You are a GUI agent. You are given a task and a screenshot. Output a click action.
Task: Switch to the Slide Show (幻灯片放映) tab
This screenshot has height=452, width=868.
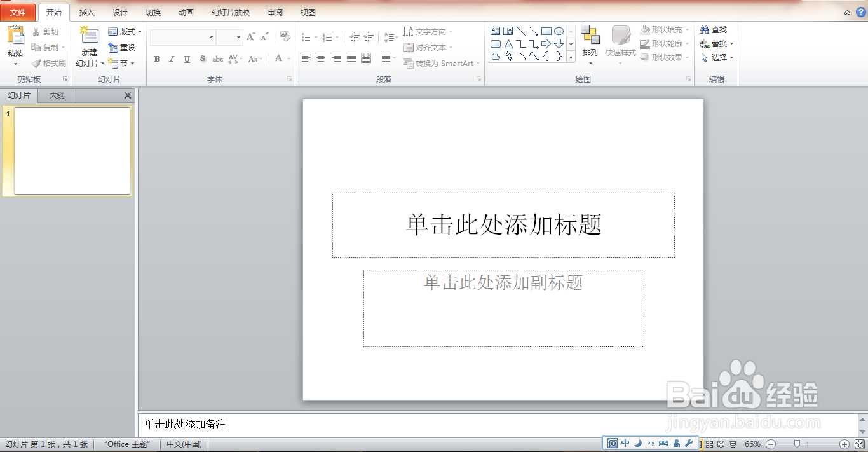coord(231,13)
